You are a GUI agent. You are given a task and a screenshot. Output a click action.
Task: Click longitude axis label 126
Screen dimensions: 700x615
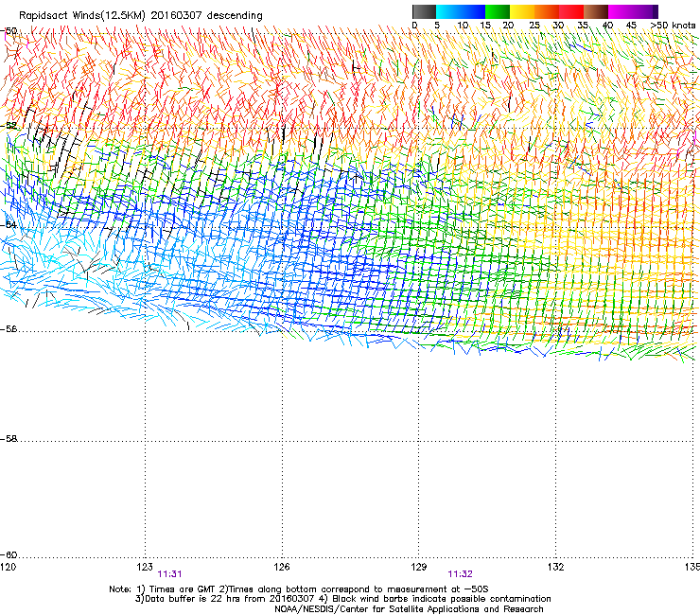[282, 567]
